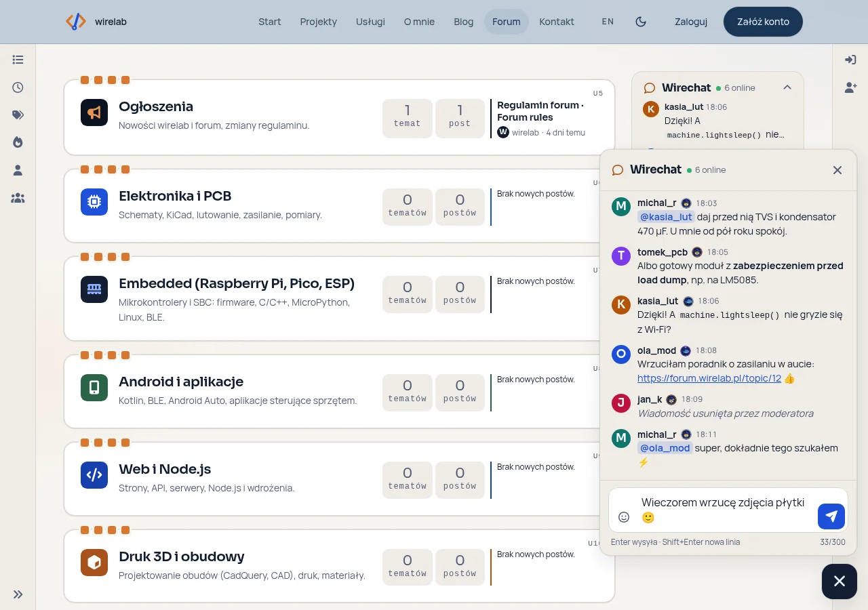The height and width of the screenshot is (610, 868).
Task: Click ola_mod username in chat
Action: click(656, 350)
